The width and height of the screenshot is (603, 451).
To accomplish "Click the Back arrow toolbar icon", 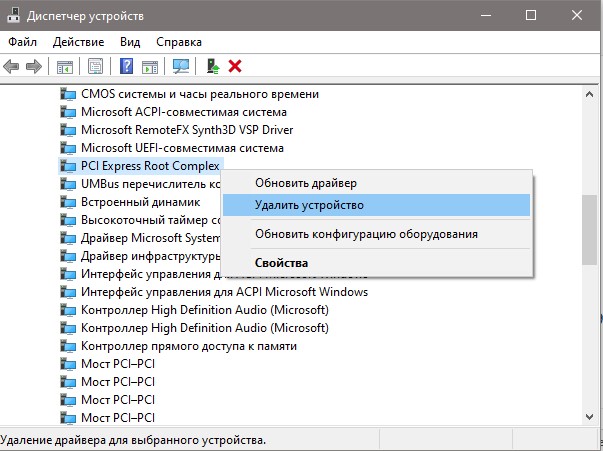I will [11, 67].
